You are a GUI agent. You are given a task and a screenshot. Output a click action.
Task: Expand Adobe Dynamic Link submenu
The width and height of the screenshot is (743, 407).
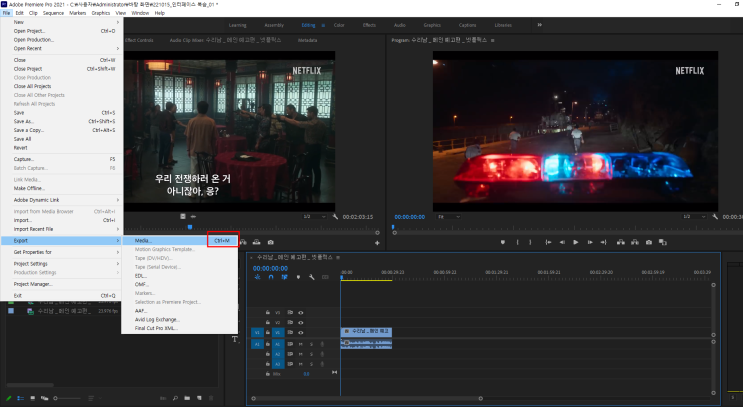pos(62,200)
